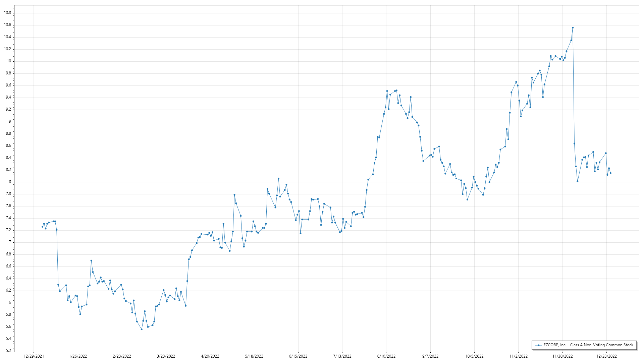This screenshot has width=644, height=362.
Task: Click the 11/30/2022 x-axis date label
Action: click(x=562, y=356)
